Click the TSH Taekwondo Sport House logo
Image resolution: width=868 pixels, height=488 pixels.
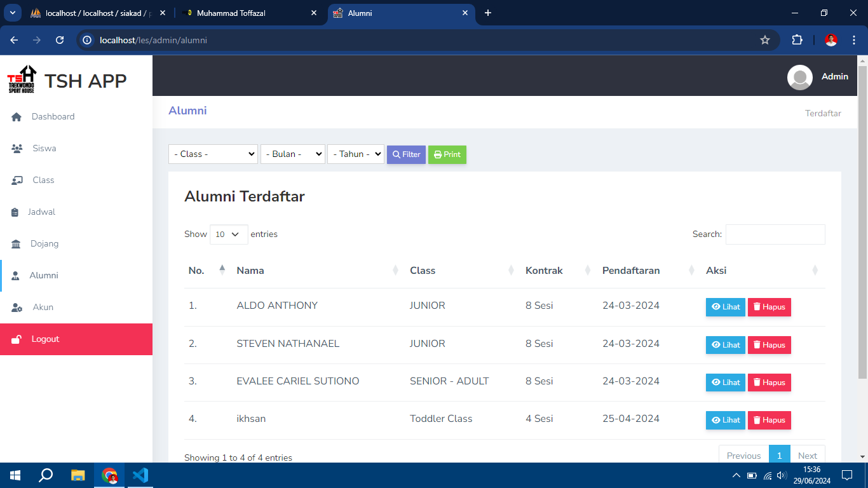(22, 80)
